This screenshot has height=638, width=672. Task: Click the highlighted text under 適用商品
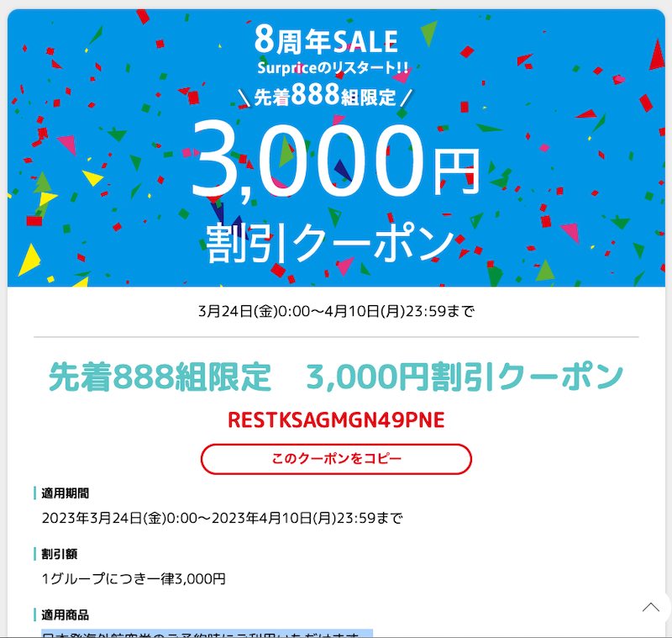click(207, 634)
